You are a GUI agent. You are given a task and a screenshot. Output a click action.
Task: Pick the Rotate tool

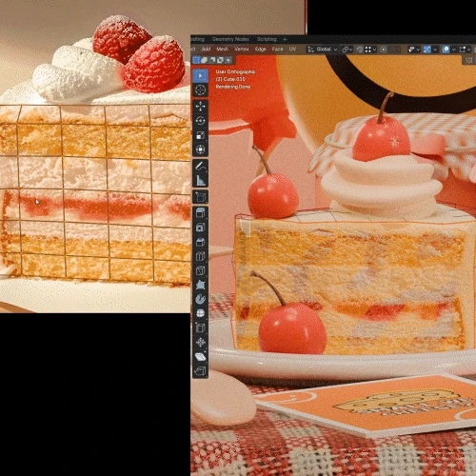pyautogui.click(x=200, y=121)
